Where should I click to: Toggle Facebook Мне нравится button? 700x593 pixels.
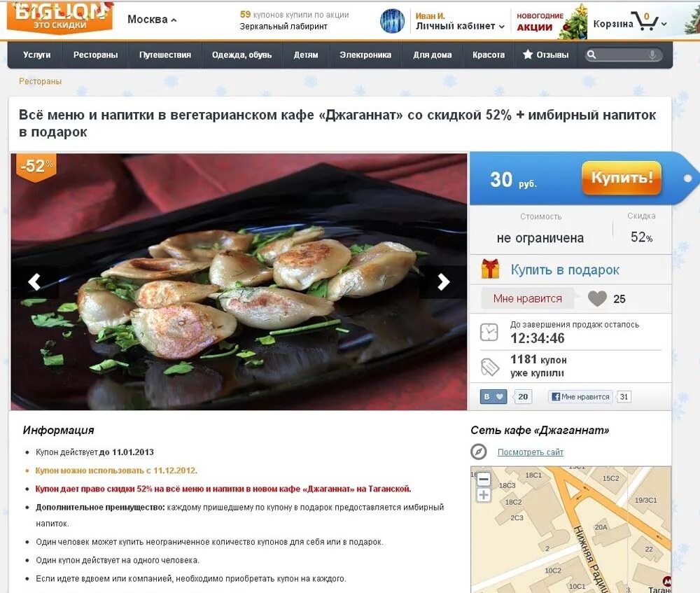pyautogui.click(x=580, y=396)
